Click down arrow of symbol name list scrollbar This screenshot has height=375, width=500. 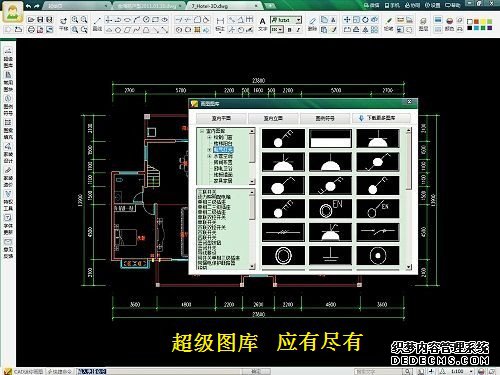(x=252, y=266)
